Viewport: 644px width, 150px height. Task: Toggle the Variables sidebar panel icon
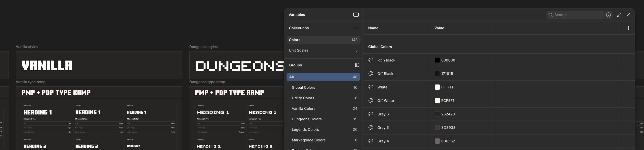(x=356, y=15)
